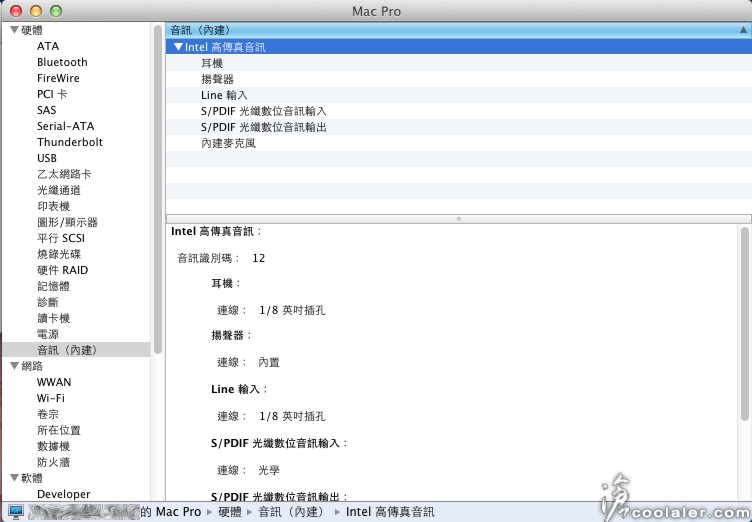Select 讀卡機 card reader in sidebar
The width and height of the screenshot is (752, 522).
[53, 318]
